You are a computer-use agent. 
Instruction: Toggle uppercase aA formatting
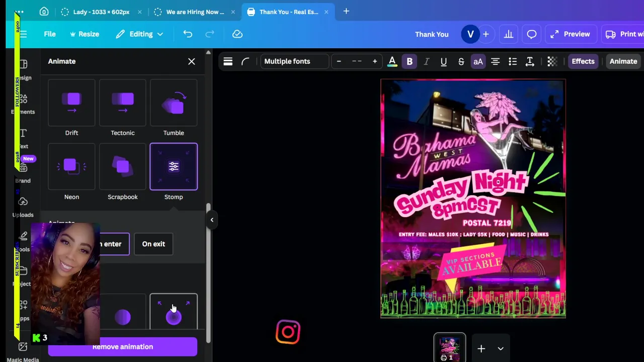point(478,61)
